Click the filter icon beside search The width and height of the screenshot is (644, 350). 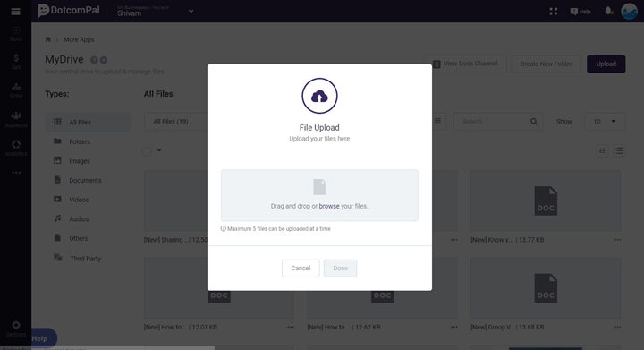(x=438, y=121)
